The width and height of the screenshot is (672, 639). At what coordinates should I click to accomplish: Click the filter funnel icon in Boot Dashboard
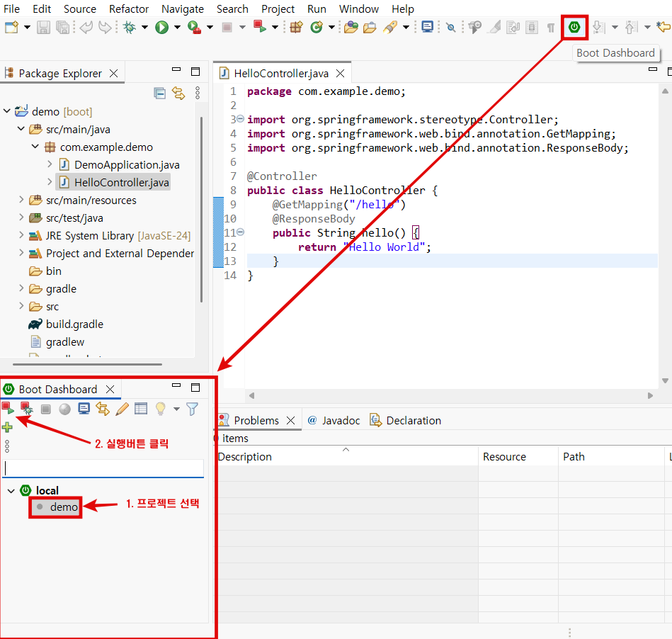click(x=192, y=409)
